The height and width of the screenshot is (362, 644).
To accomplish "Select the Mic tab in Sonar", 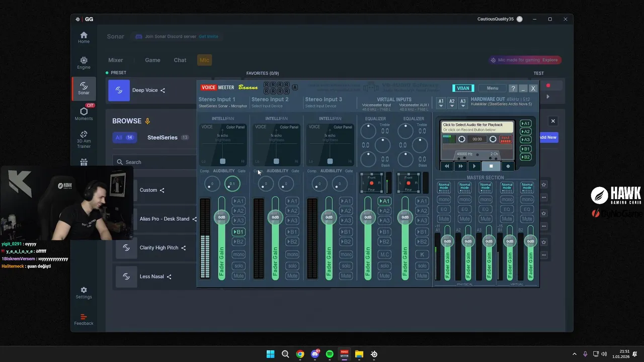I will (x=204, y=60).
